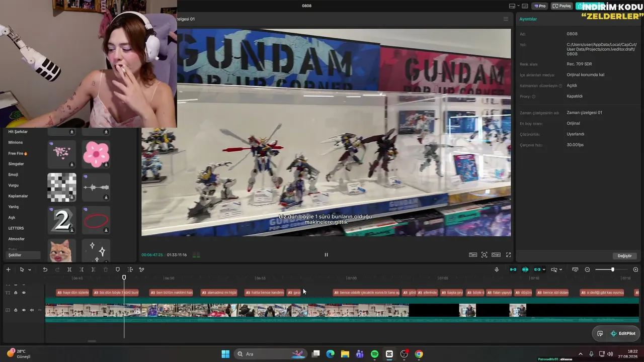Mute the main video track audio
Image resolution: width=644 pixels, height=362 pixels.
pos(32,310)
